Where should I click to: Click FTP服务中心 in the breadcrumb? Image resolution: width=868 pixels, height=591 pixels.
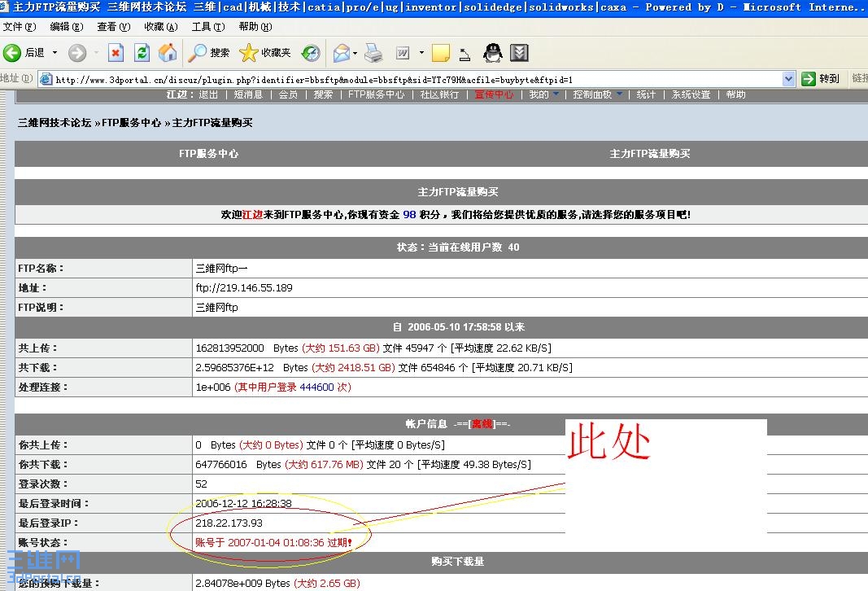point(131,123)
